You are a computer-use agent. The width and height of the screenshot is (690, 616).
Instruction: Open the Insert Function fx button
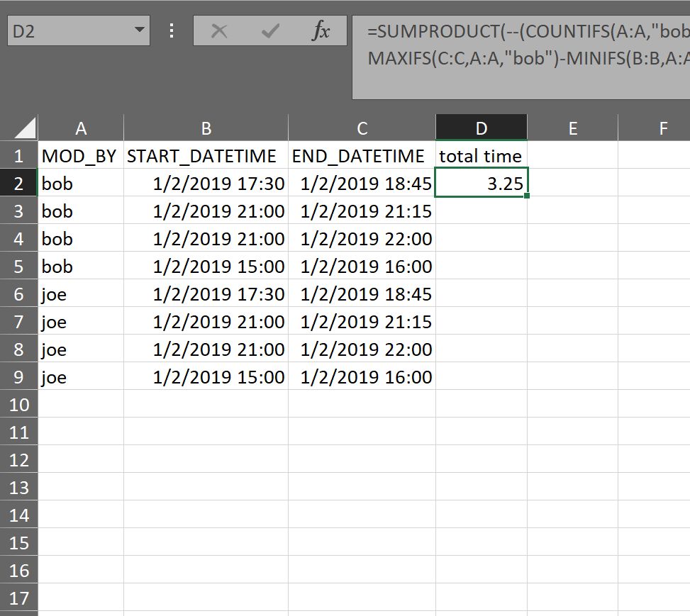click(x=321, y=30)
